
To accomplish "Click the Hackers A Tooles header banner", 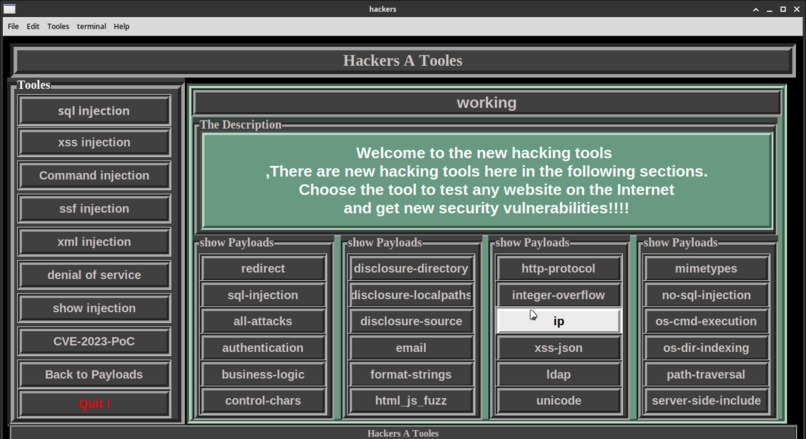I will (x=403, y=61).
